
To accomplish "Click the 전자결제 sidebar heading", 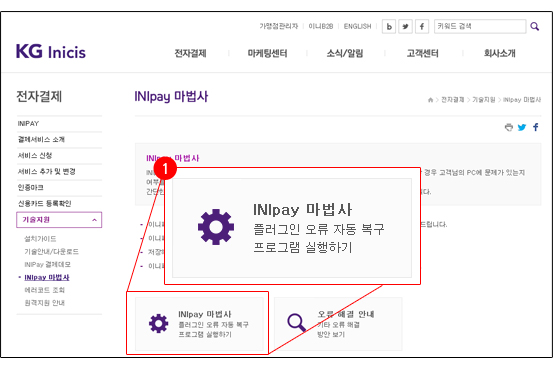I will click(39, 96).
